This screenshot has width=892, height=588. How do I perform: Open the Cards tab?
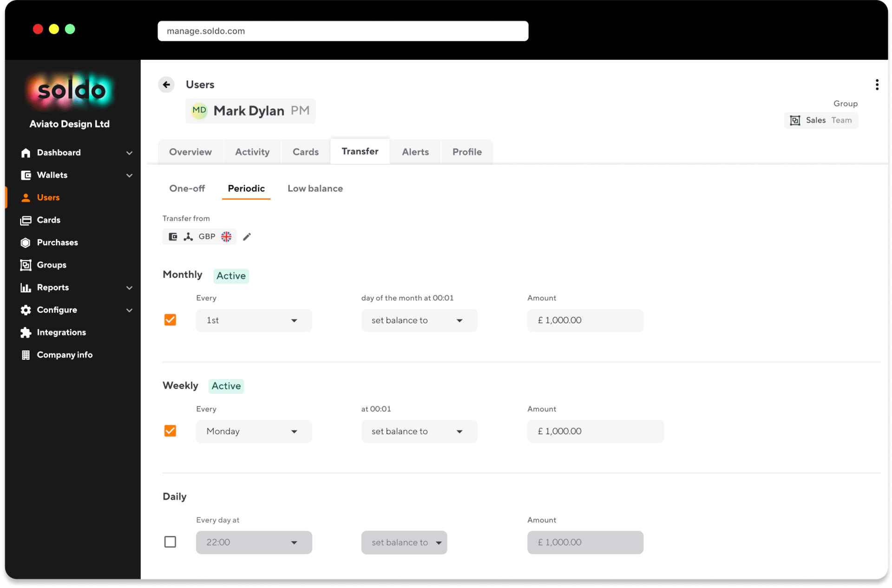click(x=306, y=152)
